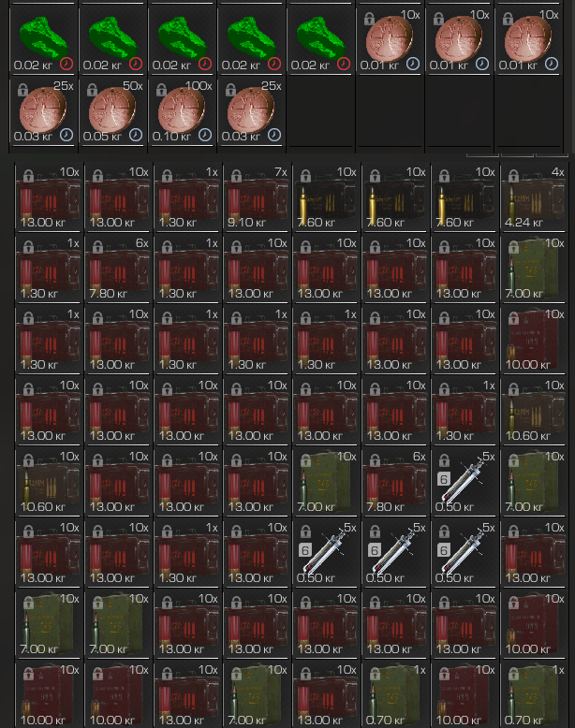Viewport: 575px width, 728px height.
Task: Select the 1x green box in bottom-right corner
Action: tap(534, 695)
